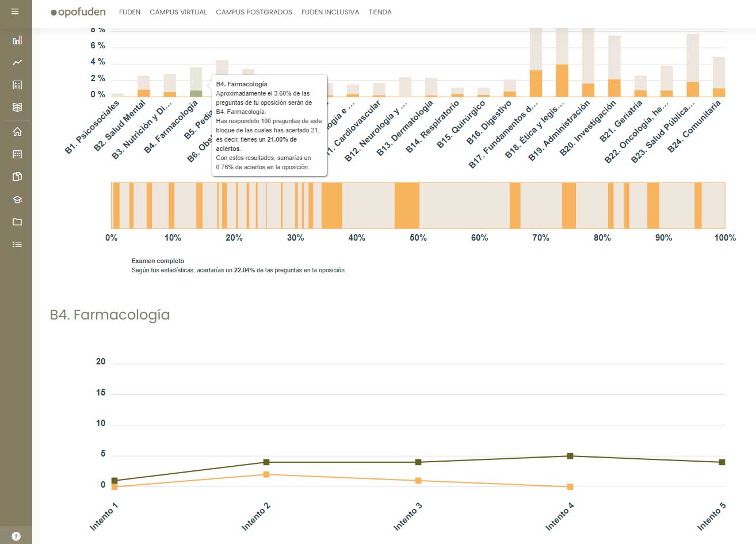The width and height of the screenshot is (756, 544).
Task: Open the hamburger menu in the sidebar
Action: tap(15, 12)
